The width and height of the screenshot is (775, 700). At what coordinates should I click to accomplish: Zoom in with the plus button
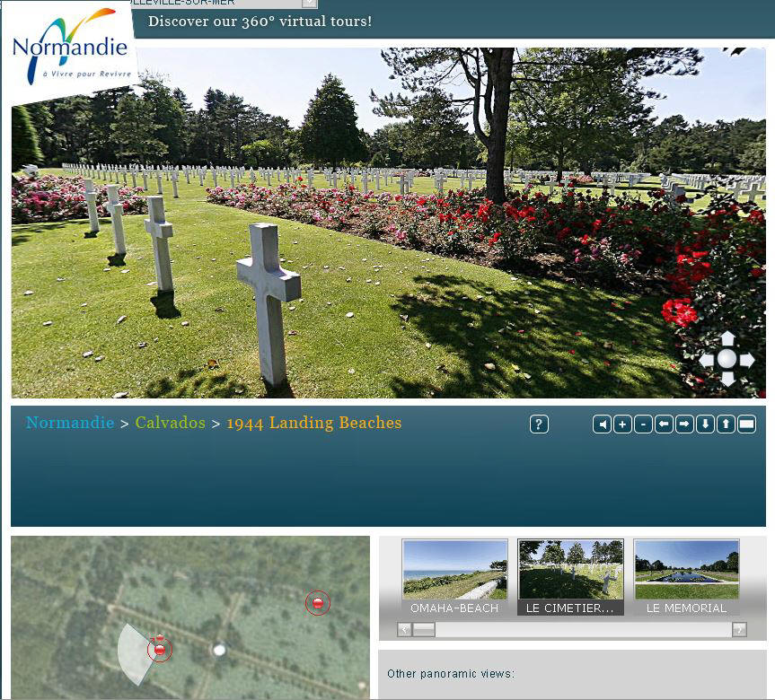click(x=622, y=424)
